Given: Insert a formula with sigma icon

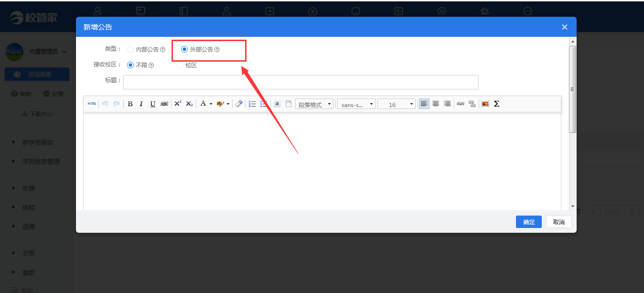Looking at the screenshot, I should 497,104.
